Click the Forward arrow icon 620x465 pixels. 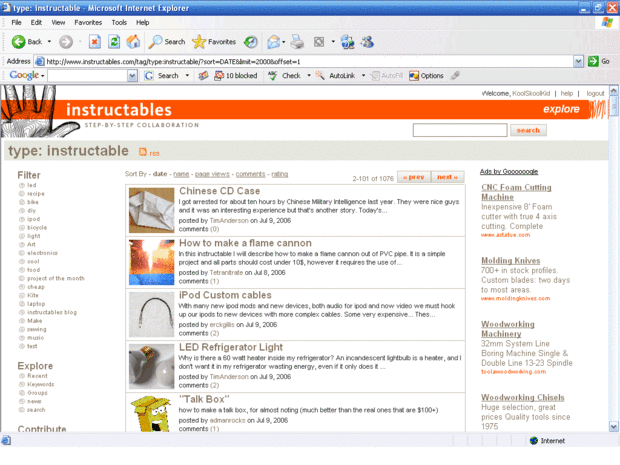66,42
